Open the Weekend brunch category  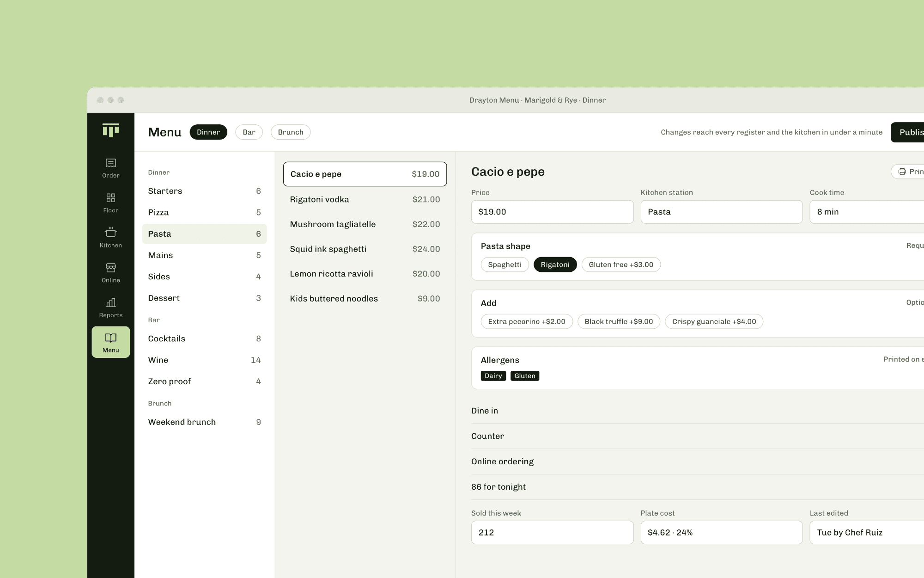point(205,422)
